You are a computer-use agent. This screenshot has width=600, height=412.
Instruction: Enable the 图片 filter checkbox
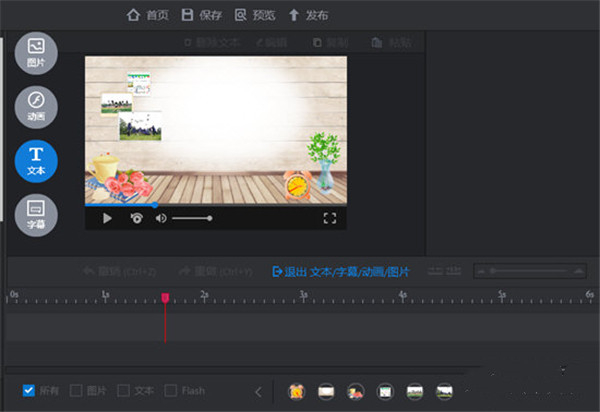click(76, 390)
